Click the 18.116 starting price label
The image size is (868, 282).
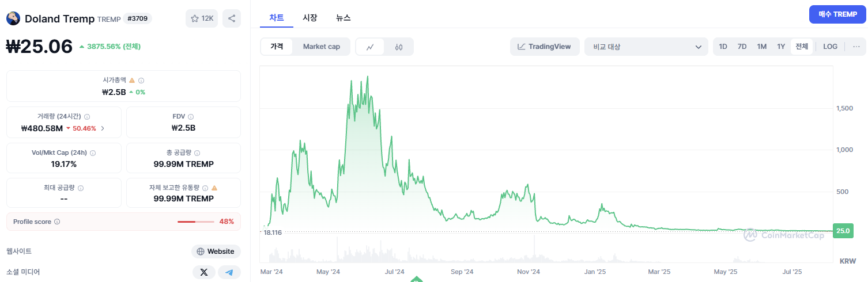point(273,233)
